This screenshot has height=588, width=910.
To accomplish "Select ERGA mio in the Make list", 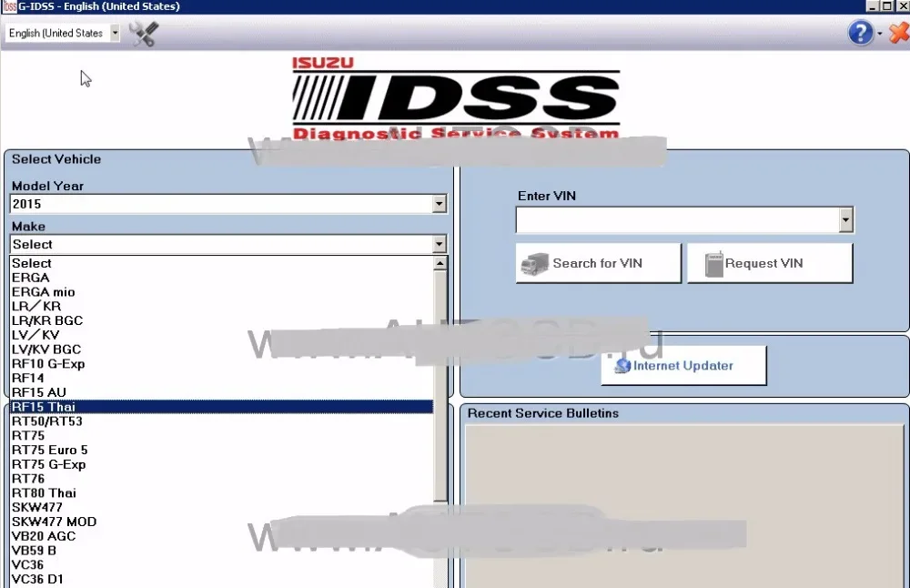I will [x=221, y=292].
